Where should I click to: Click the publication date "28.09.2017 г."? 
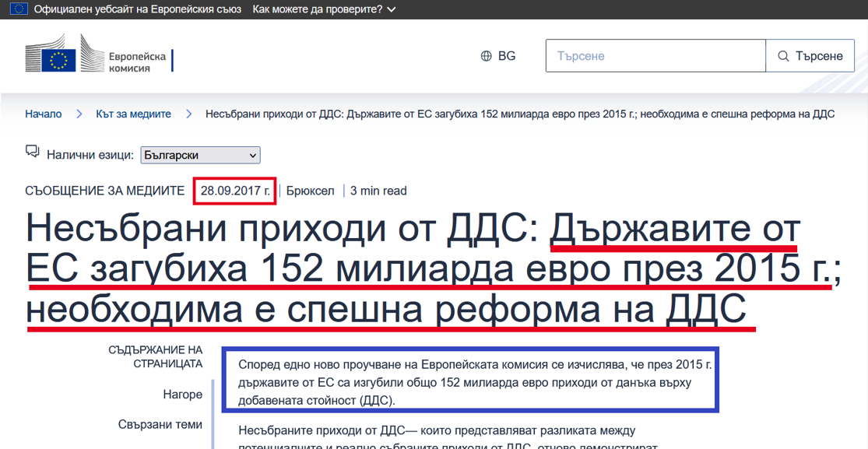click(x=234, y=189)
